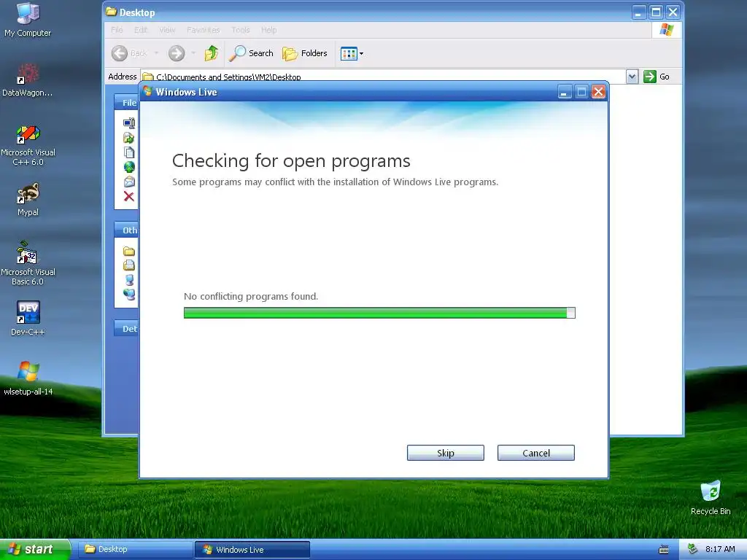This screenshot has height=560, width=747.
Task: Select the Recycle Bin desktop icon
Action: [x=711, y=498]
